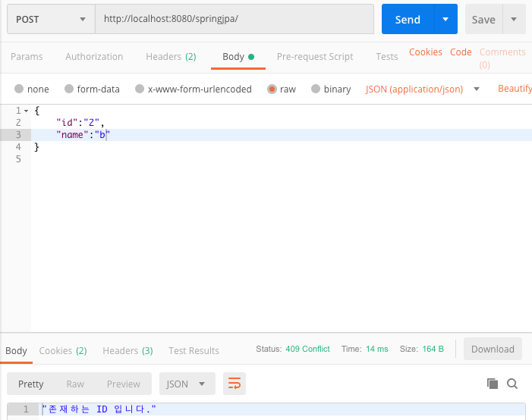532x420 pixels.
Task: Copy response body to clipboard icon
Action: [493, 384]
